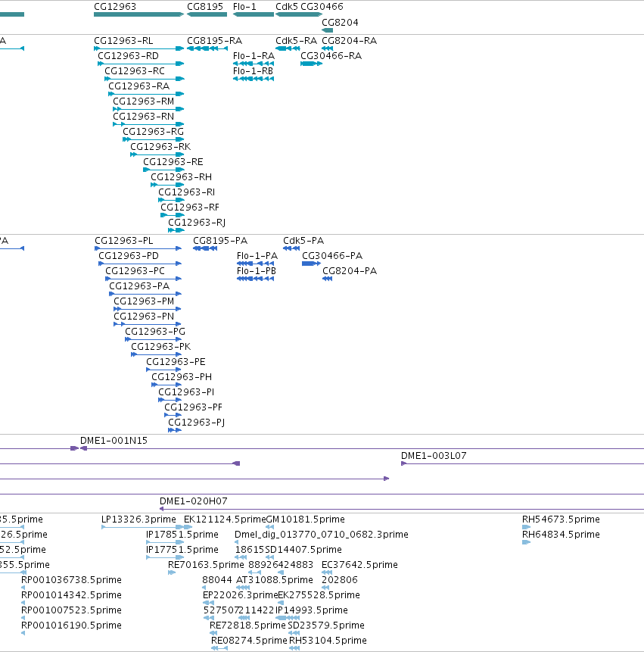This screenshot has width=644, height=652.
Task: Open transcript CG12963-RE
Action: point(173,162)
